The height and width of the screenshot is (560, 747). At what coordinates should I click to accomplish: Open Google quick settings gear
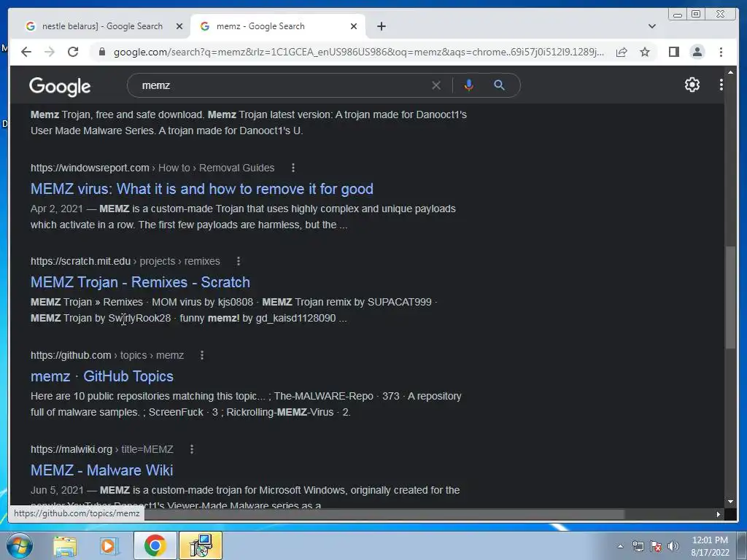coord(692,85)
